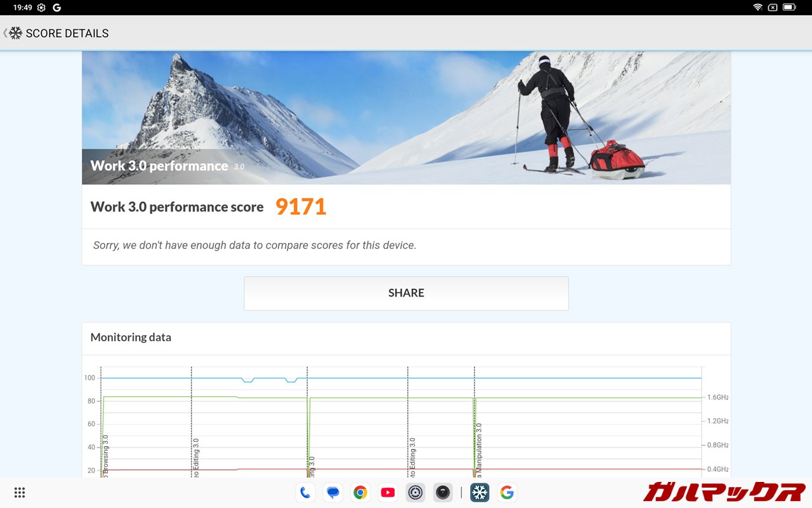The image size is (812, 508).
Task: Tap the settings gear notification icon
Action: click(x=41, y=8)
